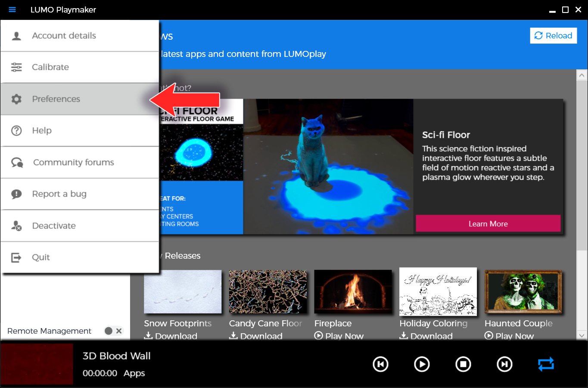Choose Quit from the menu
The width and height of the screenshot is (588, 388).
point(80,257)
